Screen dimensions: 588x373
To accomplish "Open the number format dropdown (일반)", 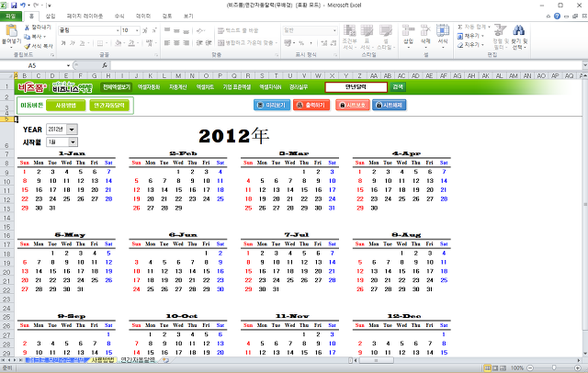I will [334, 30].
